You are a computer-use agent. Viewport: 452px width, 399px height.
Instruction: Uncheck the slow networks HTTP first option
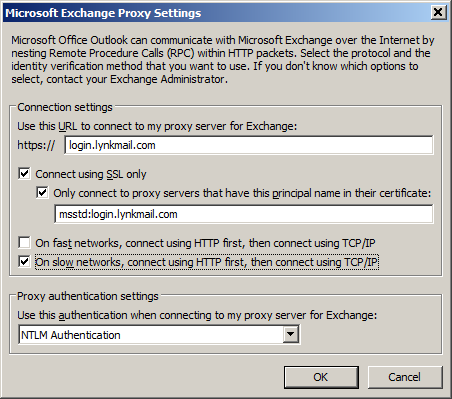click(x=24, y=262)
